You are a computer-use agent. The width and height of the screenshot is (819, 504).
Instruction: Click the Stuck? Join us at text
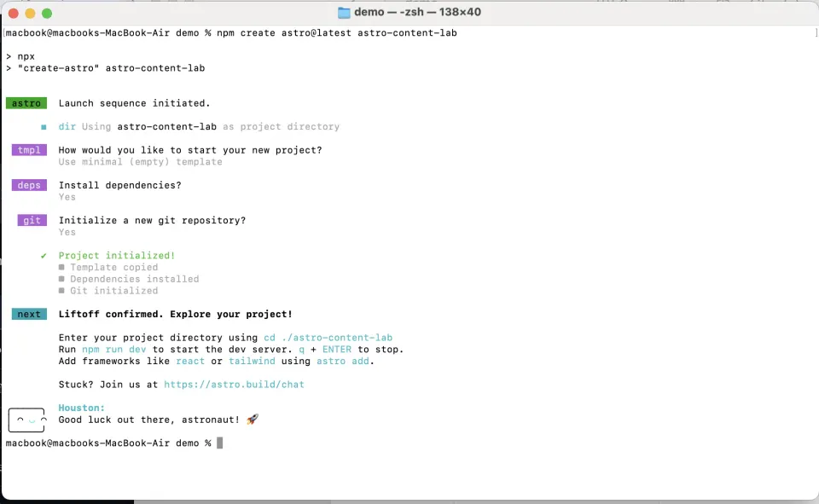pyautogui.click(x=108, y=385)
